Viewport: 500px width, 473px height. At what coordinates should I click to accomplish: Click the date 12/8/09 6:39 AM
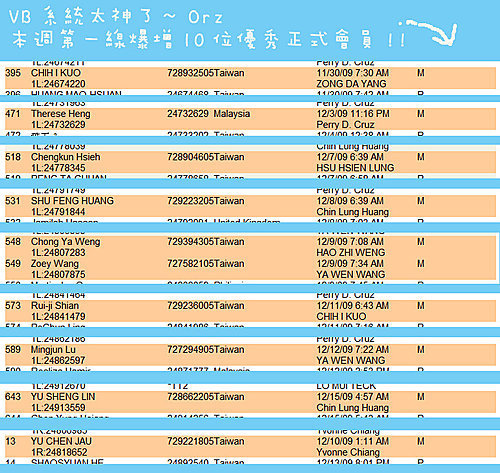click(350, 201)
